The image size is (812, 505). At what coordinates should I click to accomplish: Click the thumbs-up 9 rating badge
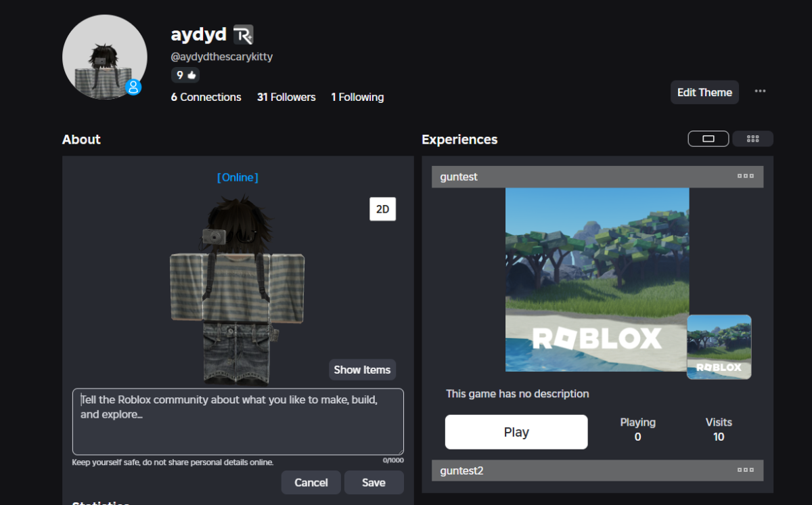[185, 75]
